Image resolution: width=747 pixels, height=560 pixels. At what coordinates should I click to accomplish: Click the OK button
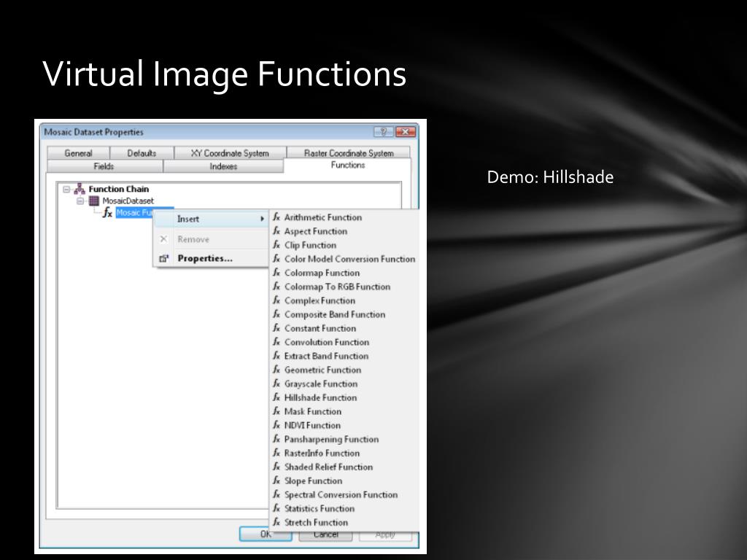pos(266,534)
